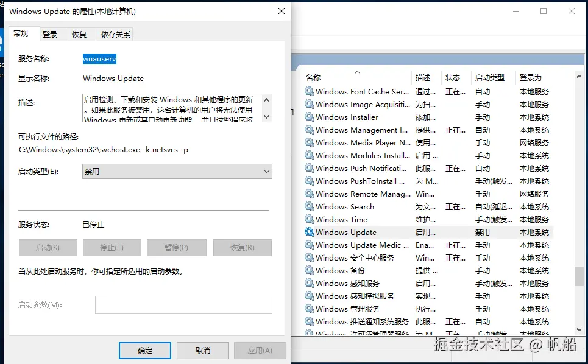Click the 启动(S) service button
This screenshot has width=588, height=364.
[x=48, y=248]
